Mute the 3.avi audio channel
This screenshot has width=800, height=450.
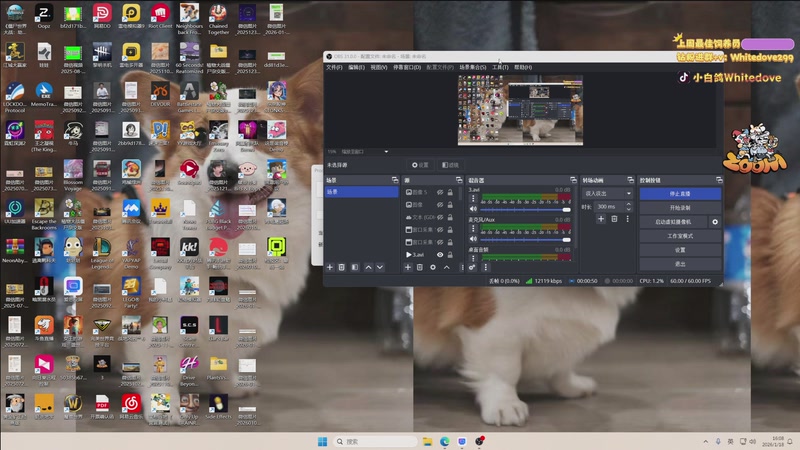click(x=473, y=209)
